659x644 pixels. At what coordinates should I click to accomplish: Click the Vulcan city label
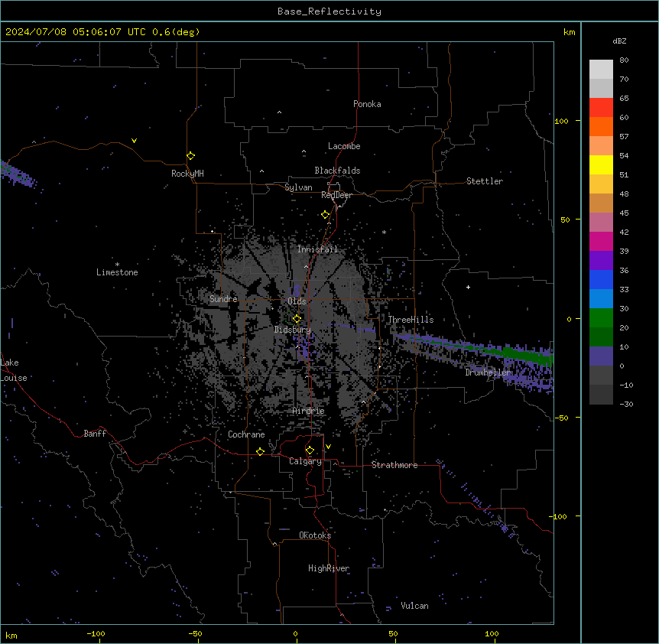(x=415, y=606)
